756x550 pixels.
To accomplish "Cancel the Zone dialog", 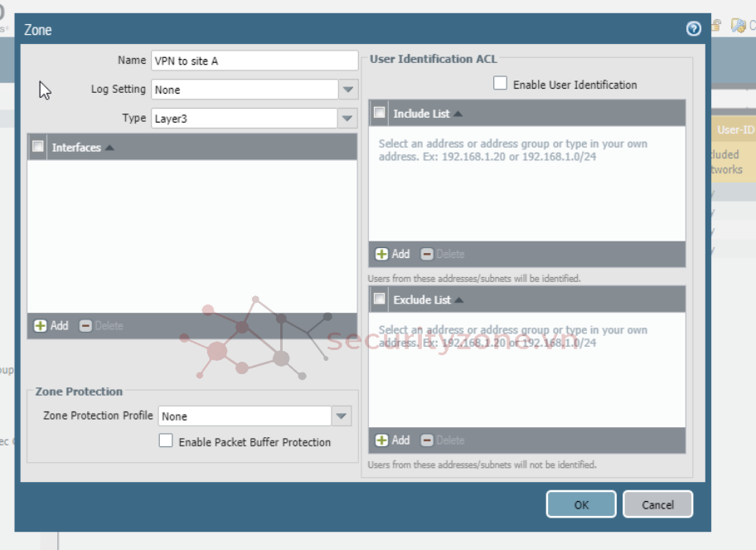I will [x=657, y=504].
